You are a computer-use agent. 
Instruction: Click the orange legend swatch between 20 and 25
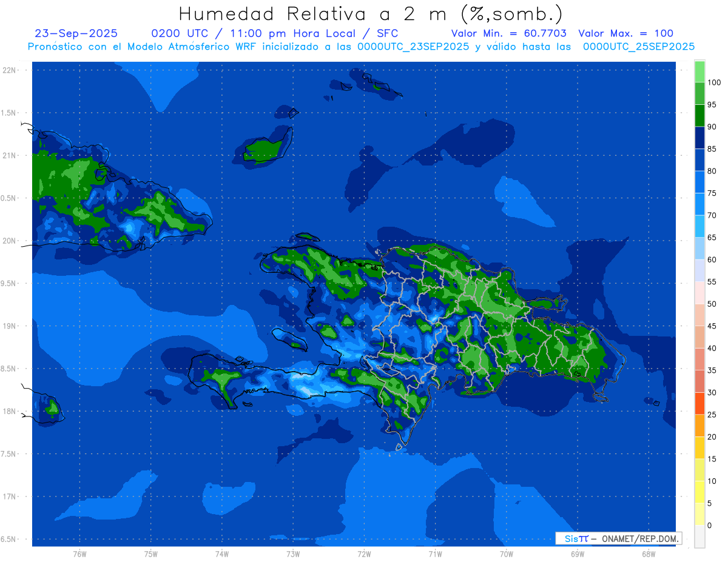pyautogui.click(x=699, y=425)
